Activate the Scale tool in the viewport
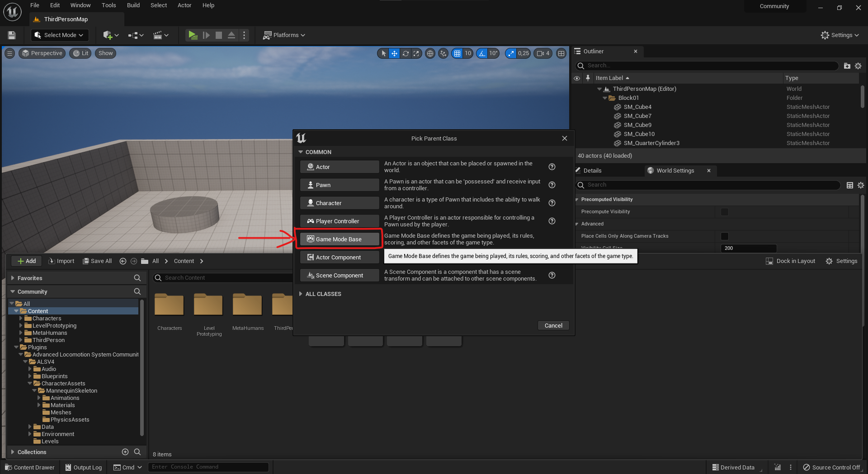 pos(416,53)
